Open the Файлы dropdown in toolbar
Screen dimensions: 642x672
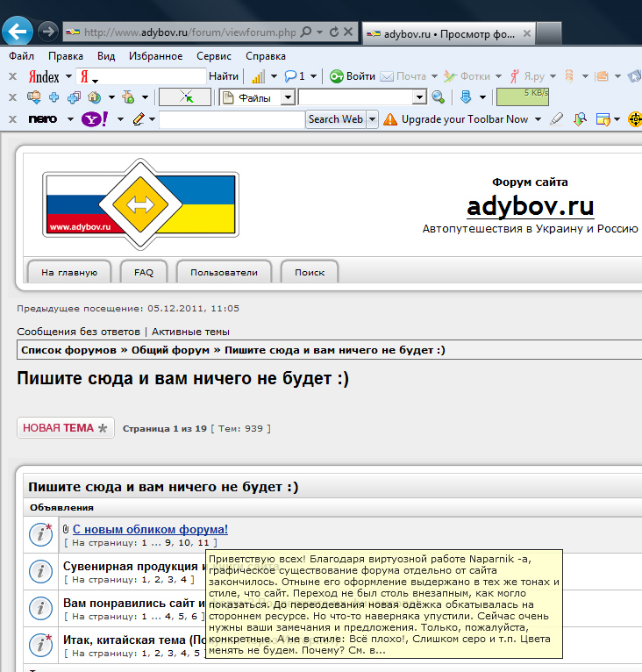pos(257,97)
